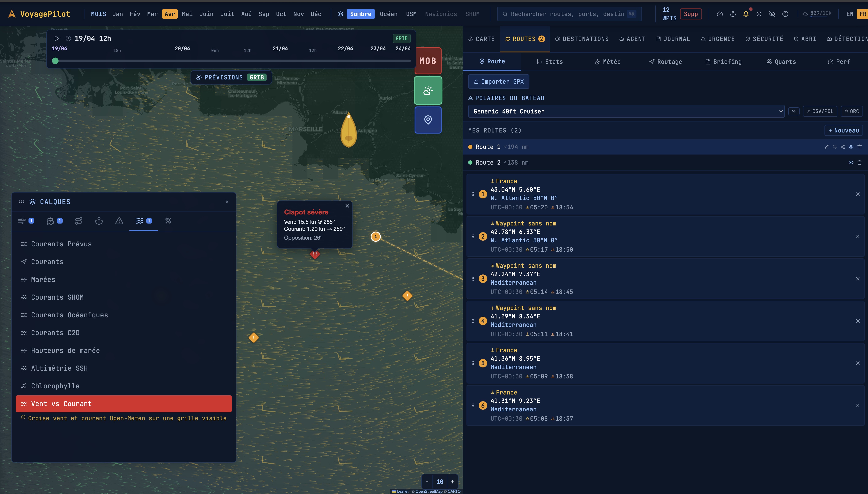Image resolution: width=868 pixels, height=494 pixels.
Task: Close the Clapot sévère popup
Action: click(x=347, y=206)
